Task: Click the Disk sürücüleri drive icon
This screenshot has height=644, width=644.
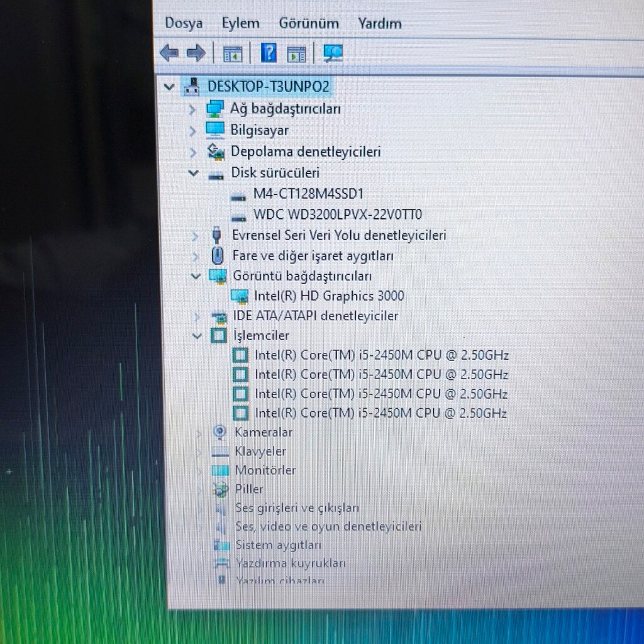Action: (216, 175)
